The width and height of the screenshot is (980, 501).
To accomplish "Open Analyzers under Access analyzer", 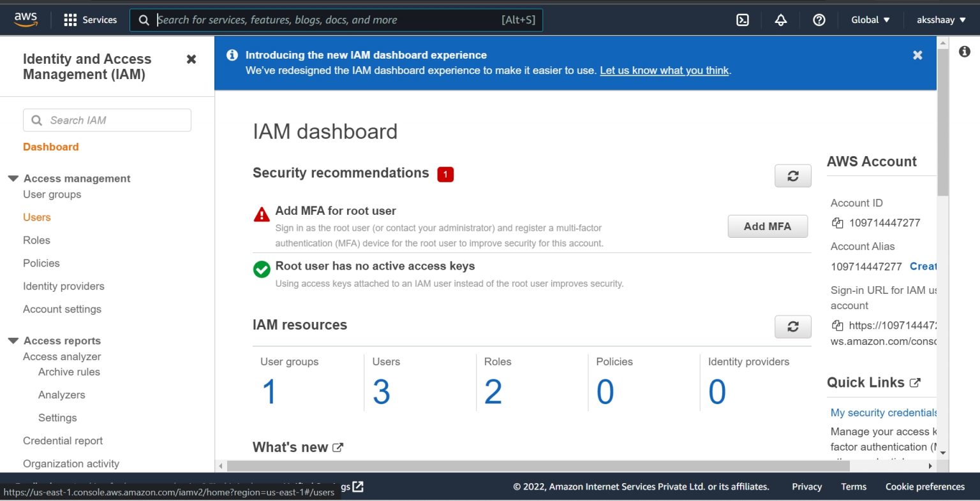I will [62, 395].
